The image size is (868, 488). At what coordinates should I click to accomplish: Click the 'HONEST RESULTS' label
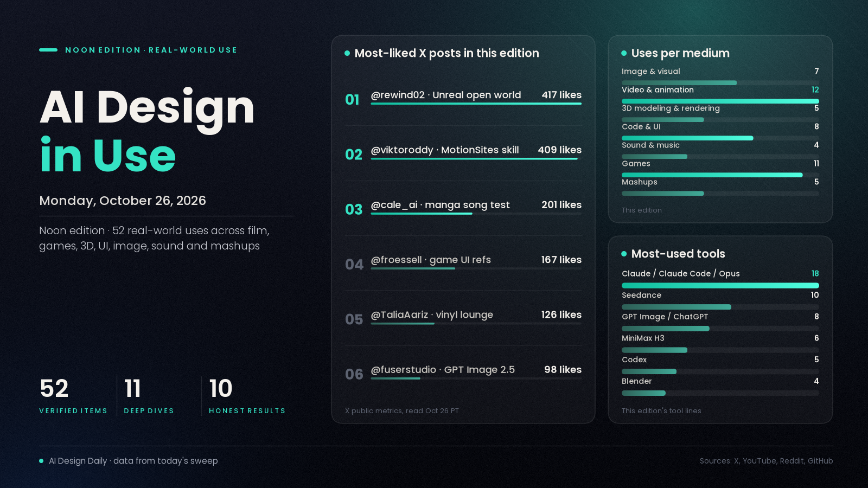247,411
